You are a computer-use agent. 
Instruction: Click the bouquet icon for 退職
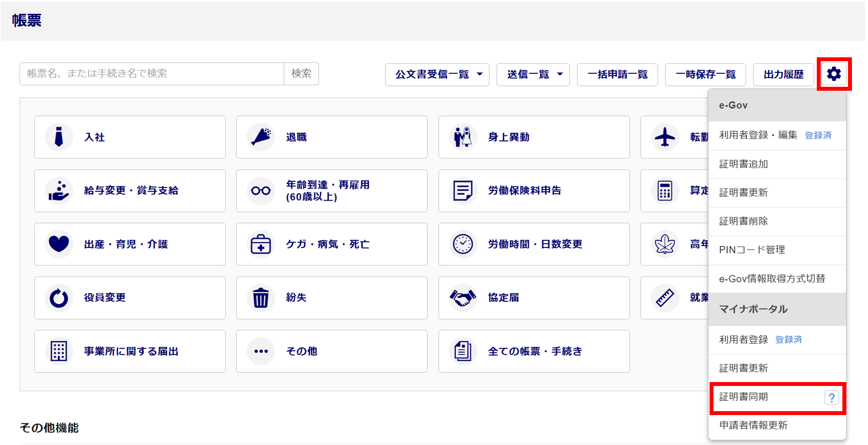click(261, 137)
